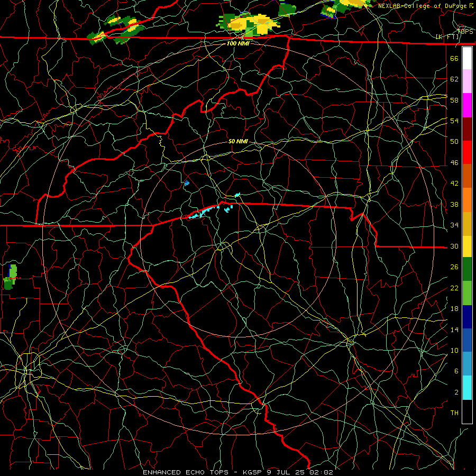Select the light green legend swatch
Screen dimensions: 476x476
pos(467,293)
